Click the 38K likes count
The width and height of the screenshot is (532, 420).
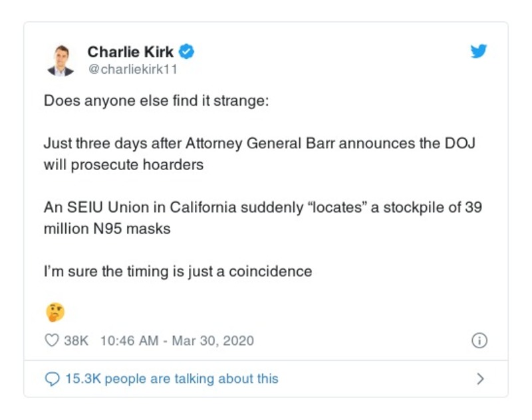[x=76, y=340]
